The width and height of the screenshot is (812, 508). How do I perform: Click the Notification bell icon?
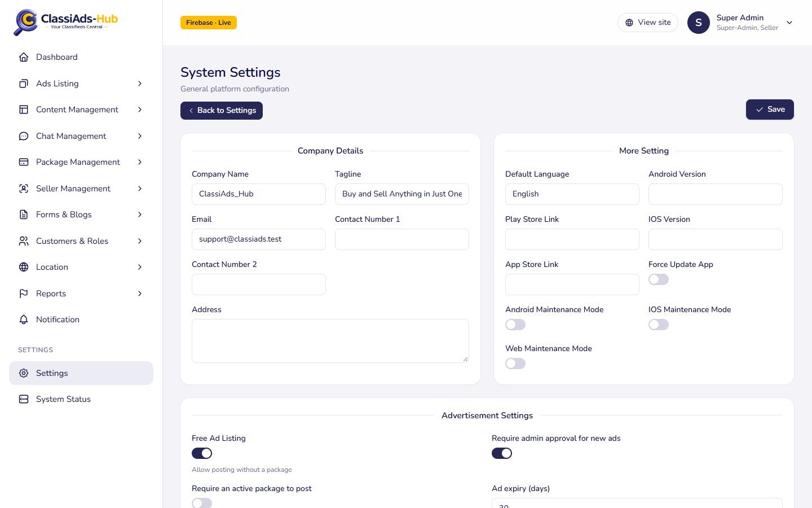(24, 319)
